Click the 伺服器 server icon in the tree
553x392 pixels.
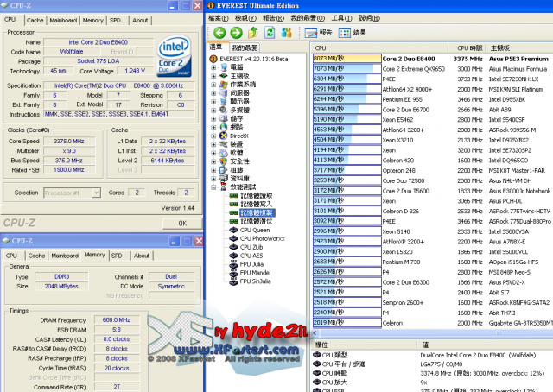click(223, 93)
